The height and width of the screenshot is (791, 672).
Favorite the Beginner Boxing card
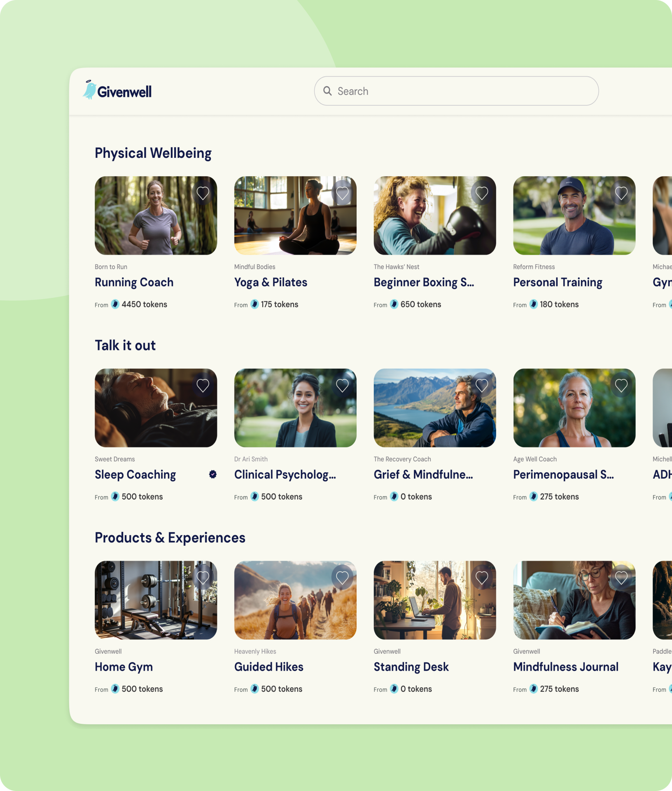click(x=482, y=193)
